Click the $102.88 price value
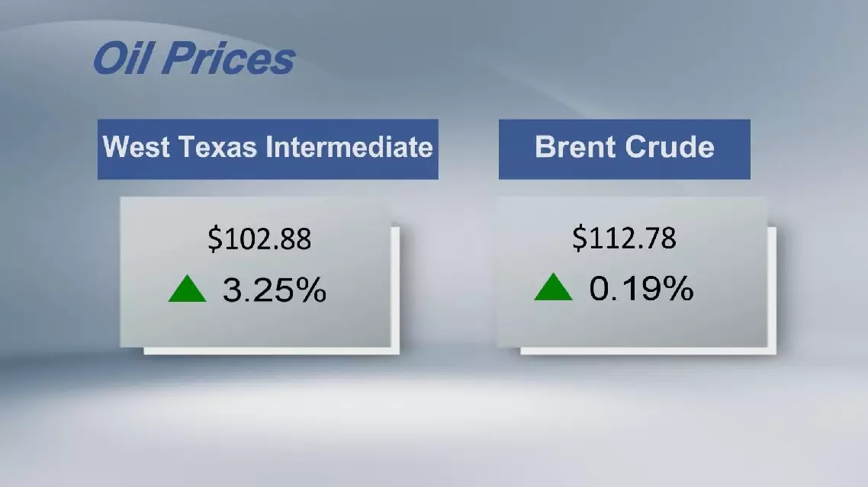The image size is (868, 487). pyautogui.click(x=259, y=239)
